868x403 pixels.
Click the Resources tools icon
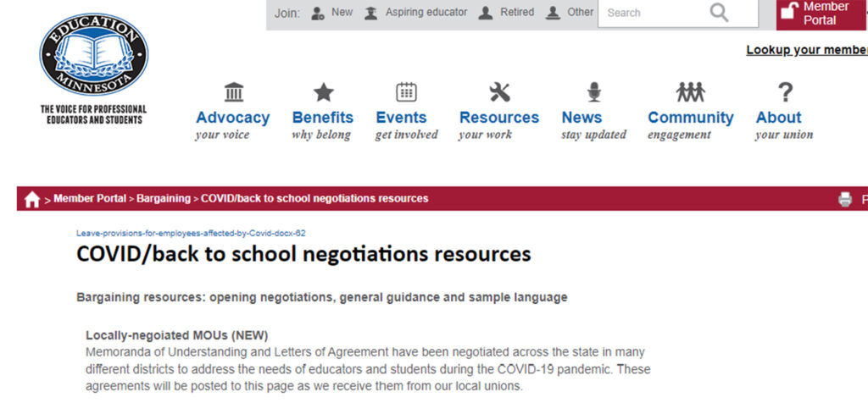499,92
